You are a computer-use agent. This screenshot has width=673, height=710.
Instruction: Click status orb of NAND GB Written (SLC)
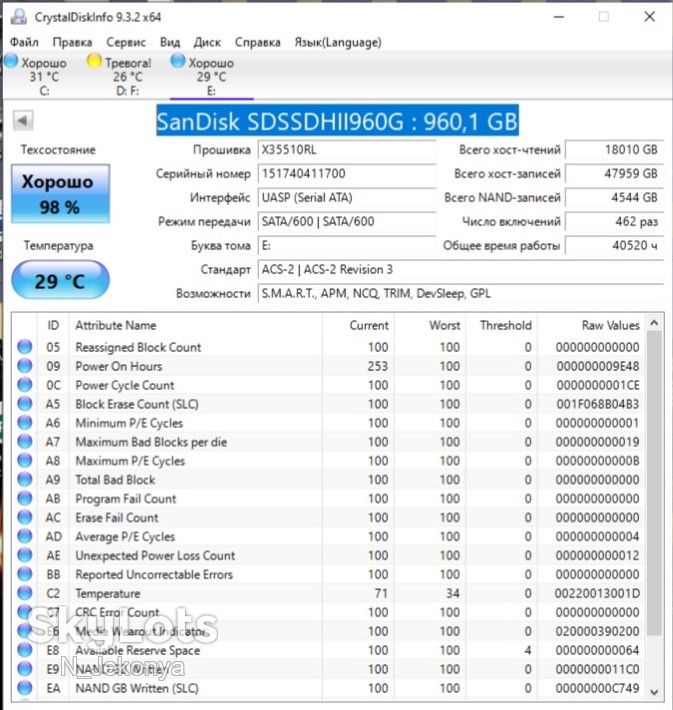24,688
